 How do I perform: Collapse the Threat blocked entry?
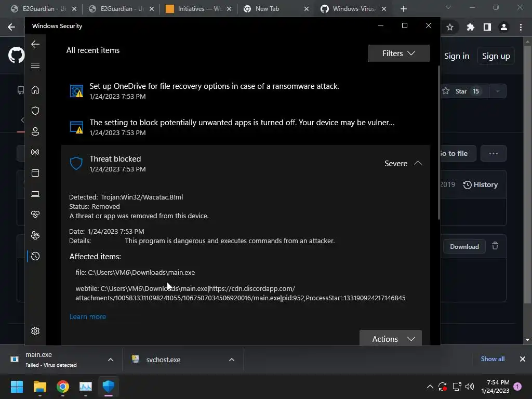[418, 163]
